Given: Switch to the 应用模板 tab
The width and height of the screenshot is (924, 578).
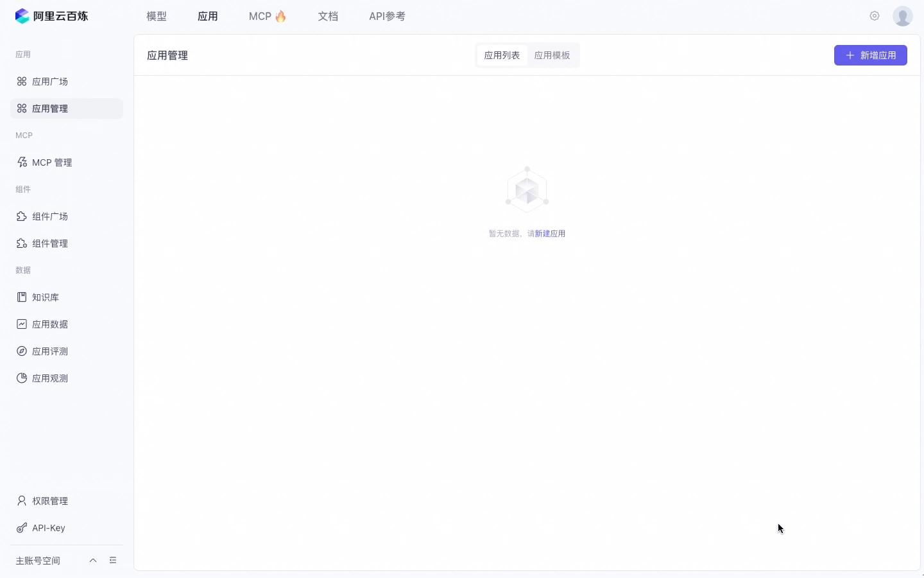Looking at the screenshot, I should (552, 55).
